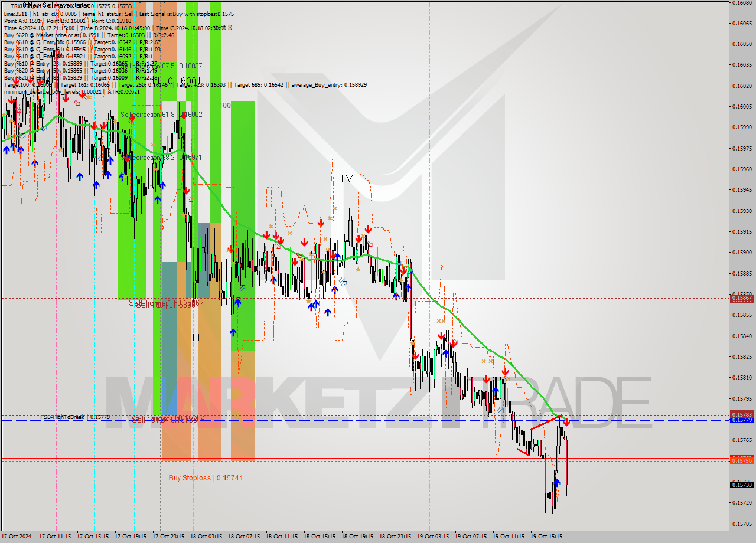Click the 0.15840 price scale value
This screenshot has height=543, width=756.
pyautogui.click(x=742, y=336)
